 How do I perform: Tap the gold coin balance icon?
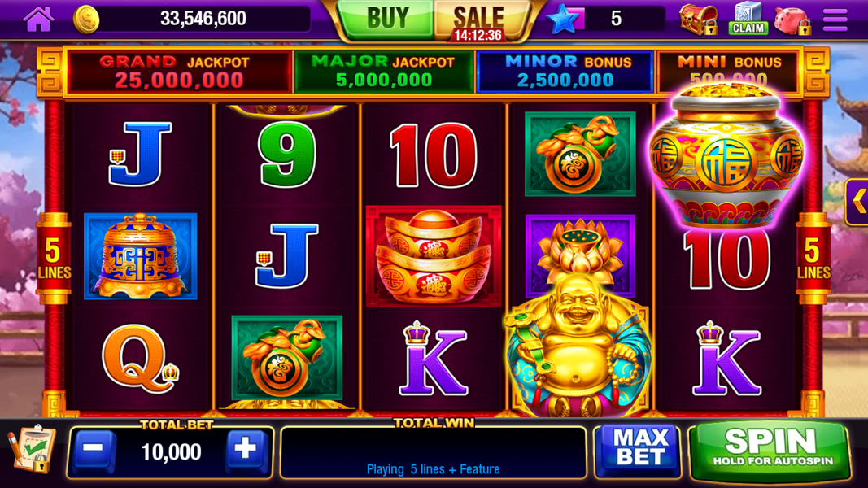(86, 19)
